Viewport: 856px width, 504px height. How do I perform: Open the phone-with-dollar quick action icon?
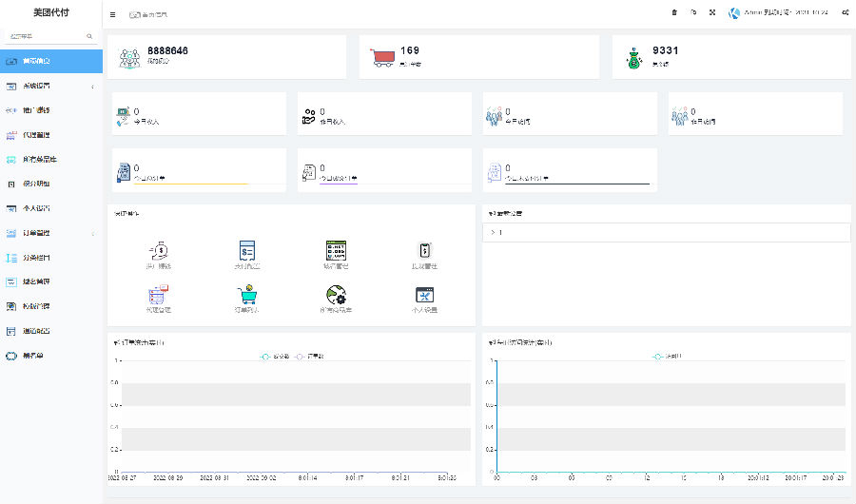(x=425, y=251)
